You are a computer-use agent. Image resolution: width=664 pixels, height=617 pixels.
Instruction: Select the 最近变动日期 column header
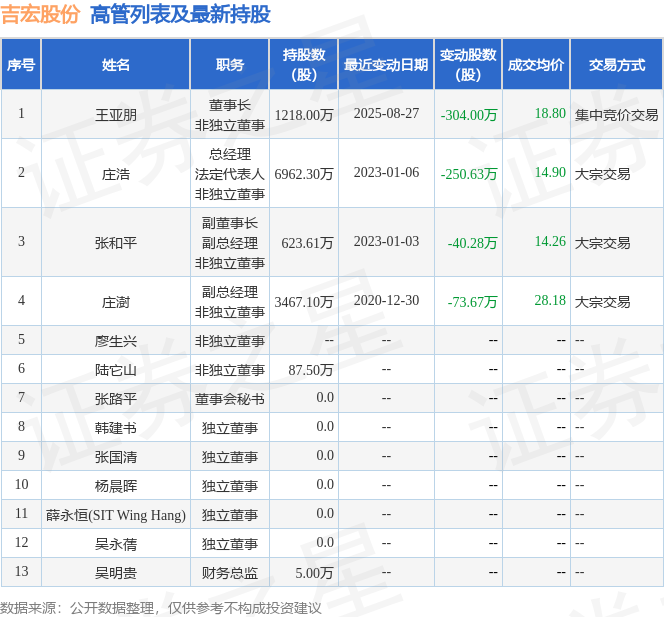[386, 64]
